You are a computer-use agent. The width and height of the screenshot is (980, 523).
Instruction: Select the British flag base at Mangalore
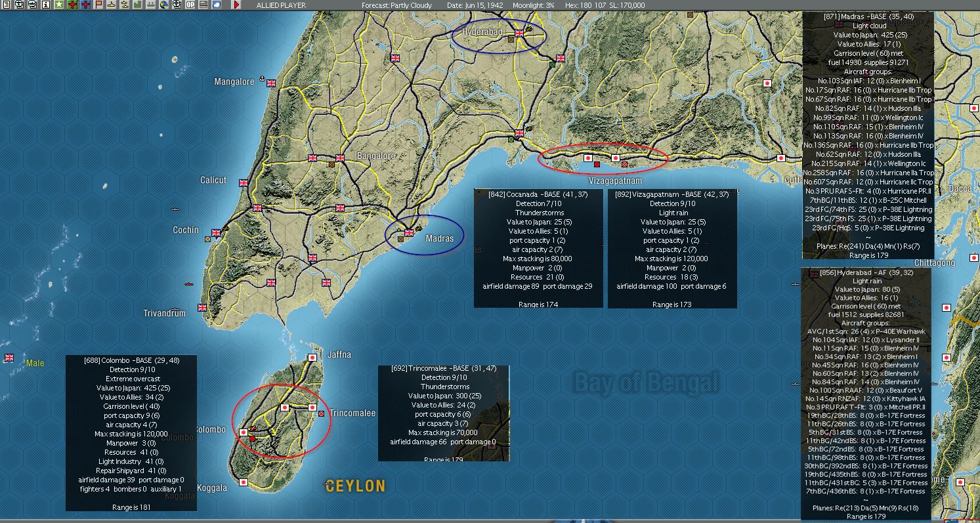(x=270, y=83)
